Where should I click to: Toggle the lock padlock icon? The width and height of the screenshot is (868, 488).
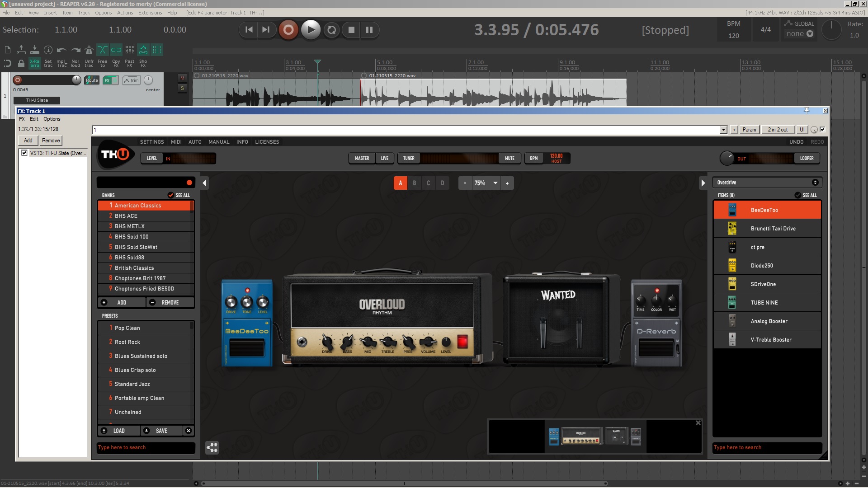pos(21,63)
